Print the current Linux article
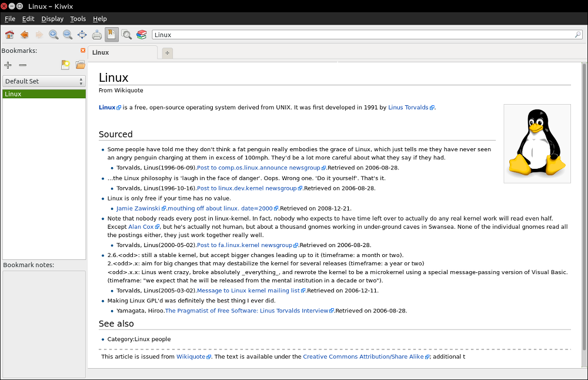This screenshot has height=380, width=588. pos(97,35)
